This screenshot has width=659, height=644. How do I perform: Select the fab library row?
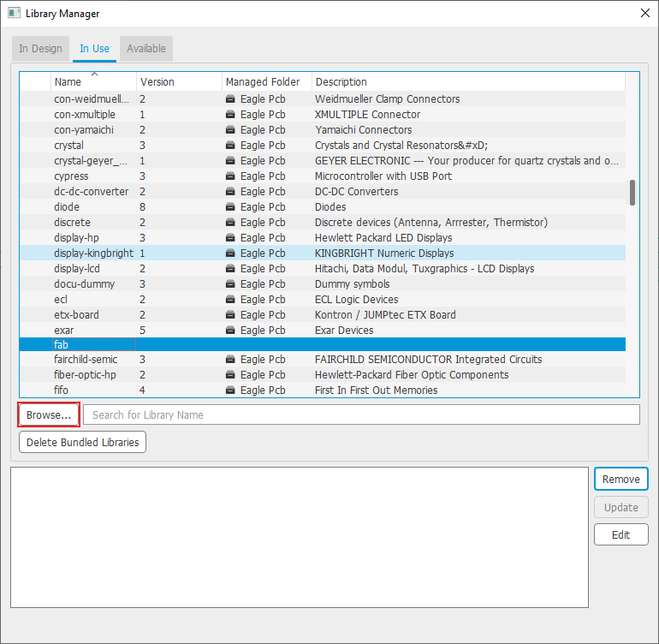coord(323,344)
